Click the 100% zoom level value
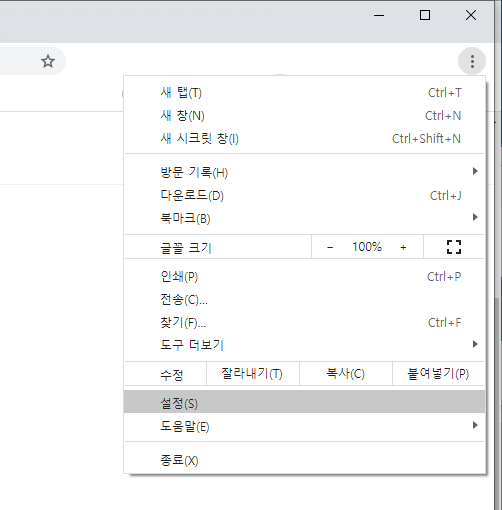This screenshot has width=502, height=510. 367,247
